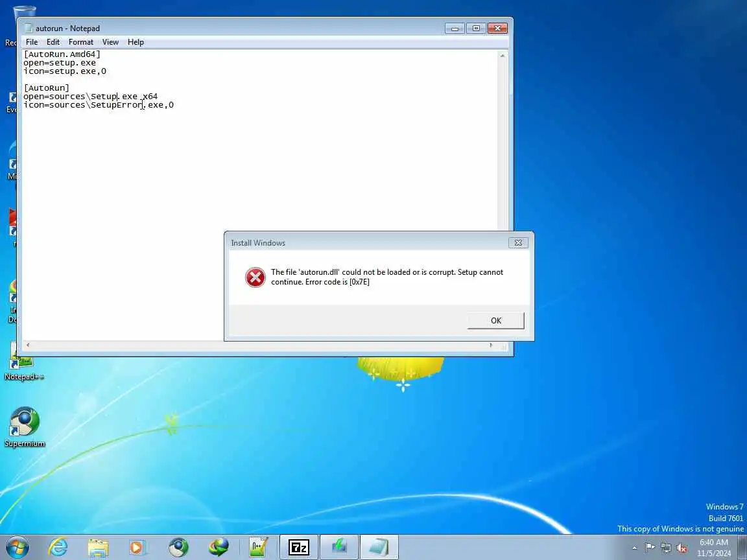Switch to the Notepad taskbar button
The height and width of the screenshot is (560, 747).
(379, 547)
